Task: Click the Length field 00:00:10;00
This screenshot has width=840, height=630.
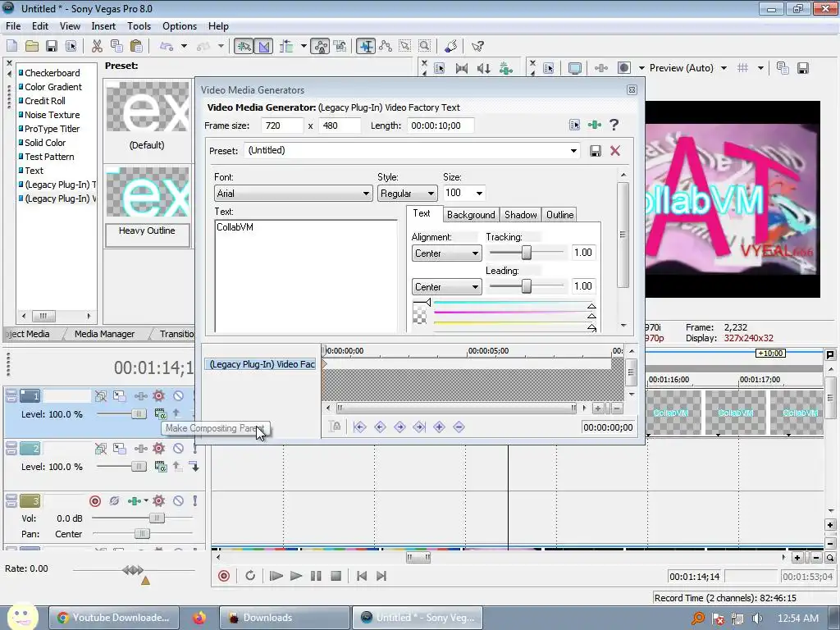Action: click(x=440, y=126)
